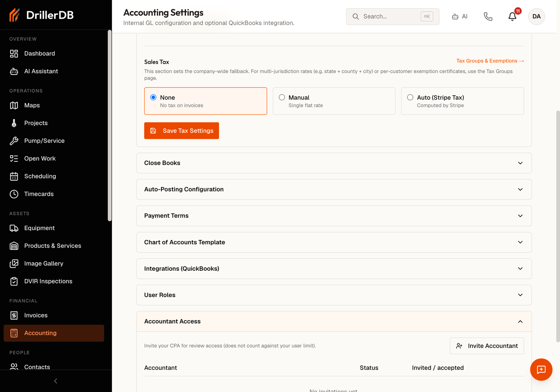Open Dashboard grid icon in sidebar

pyautogui.click(x=14, y=54)
